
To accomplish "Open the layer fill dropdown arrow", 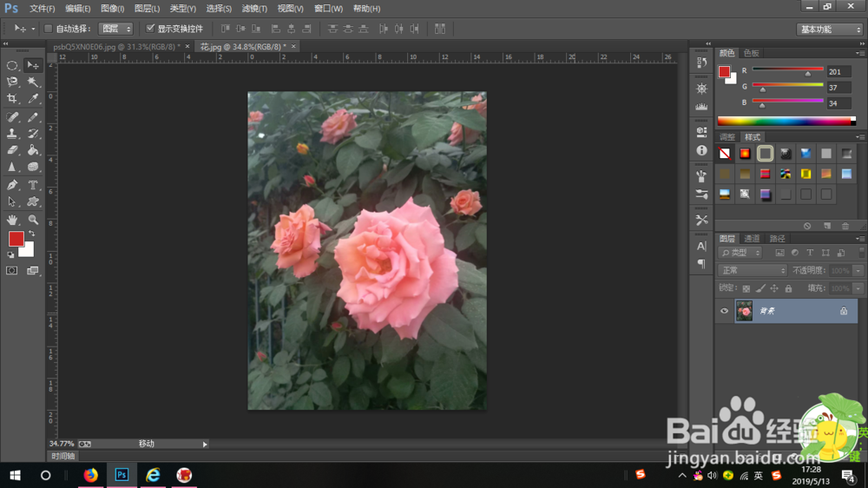I will [858, 288].
